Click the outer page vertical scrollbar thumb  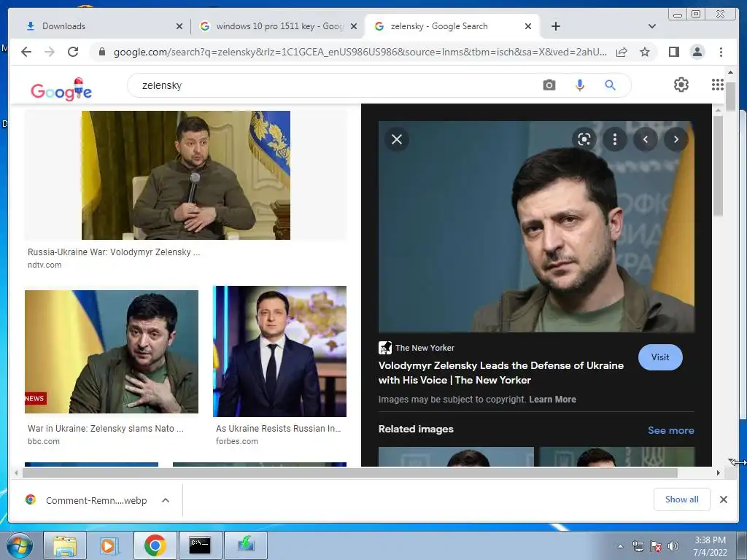[x=731, y=96]
